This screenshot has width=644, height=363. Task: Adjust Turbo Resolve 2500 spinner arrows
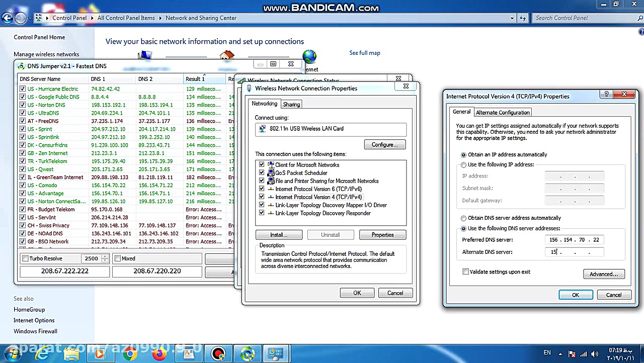click(105, 258)
